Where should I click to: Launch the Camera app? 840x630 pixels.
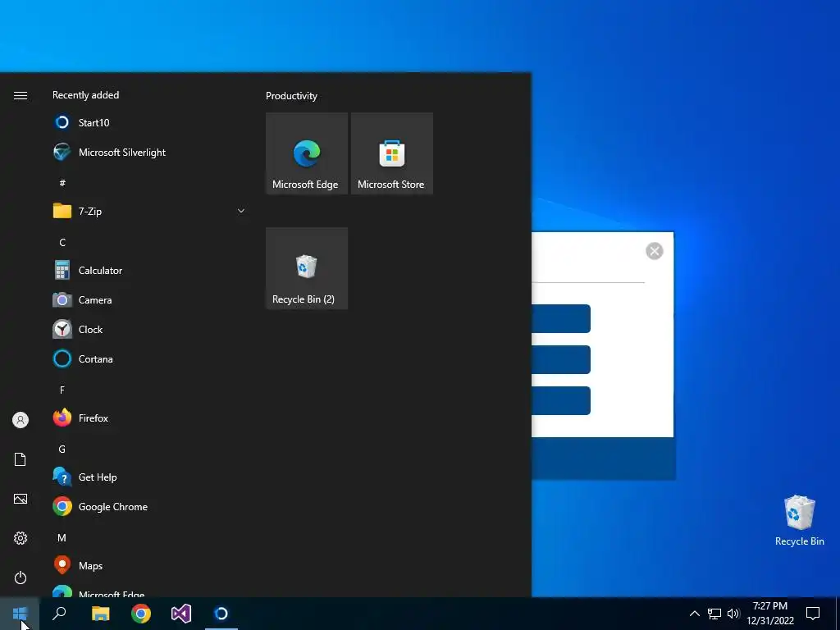click(x=150, y=300)
